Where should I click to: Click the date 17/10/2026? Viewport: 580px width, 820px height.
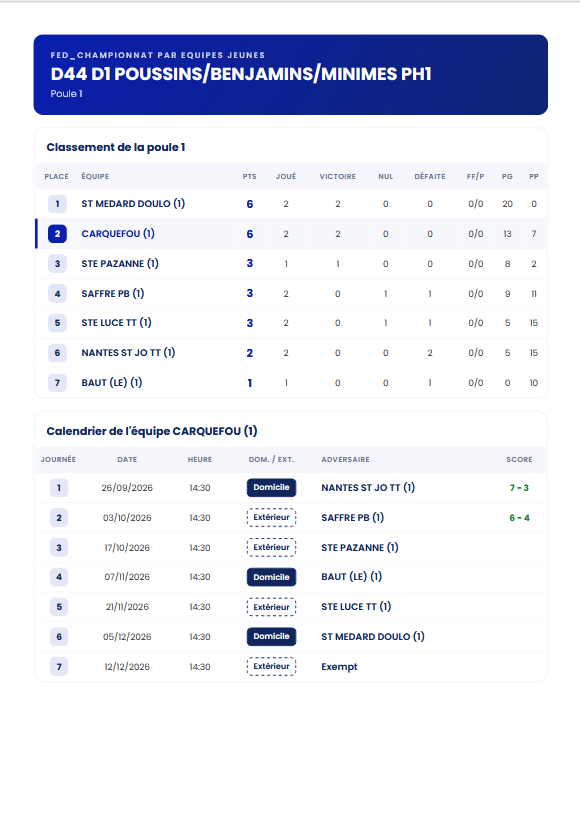point(127,547)
